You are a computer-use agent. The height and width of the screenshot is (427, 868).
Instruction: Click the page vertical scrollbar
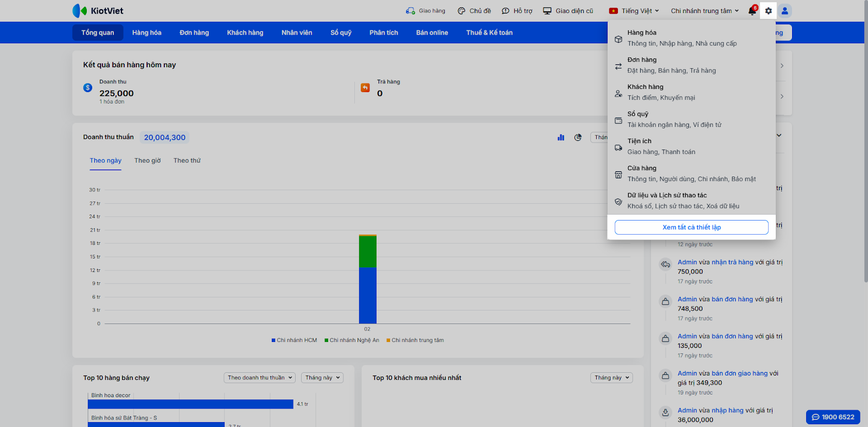click(x=865, y=141)
